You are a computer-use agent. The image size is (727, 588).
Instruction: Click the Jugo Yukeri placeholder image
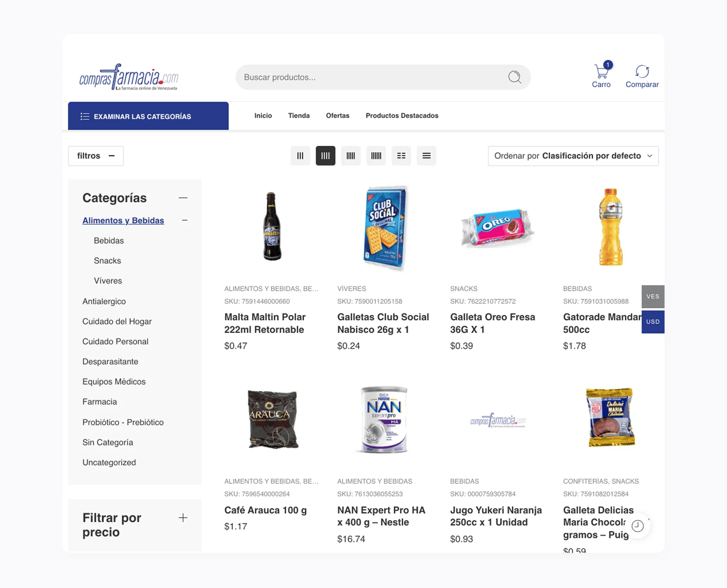pos(498,420)
